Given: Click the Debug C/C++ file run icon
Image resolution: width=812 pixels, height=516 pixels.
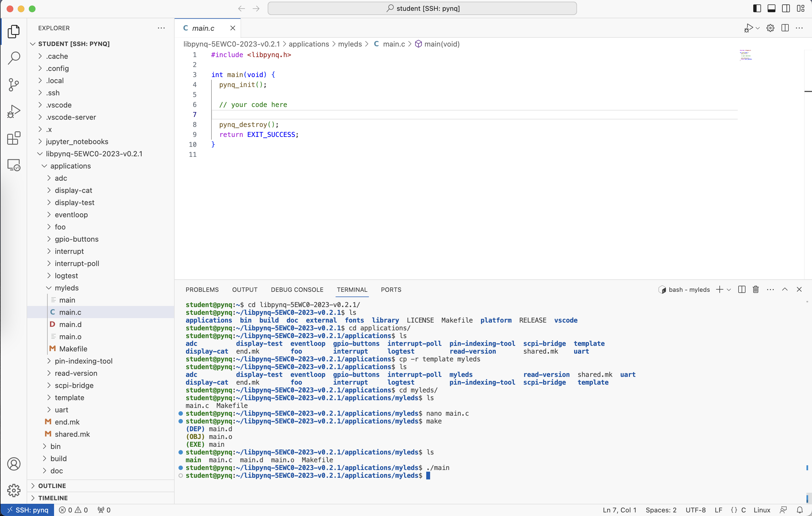Looking at the screenshot, I should pyautogui.click(x=748, y=28).
